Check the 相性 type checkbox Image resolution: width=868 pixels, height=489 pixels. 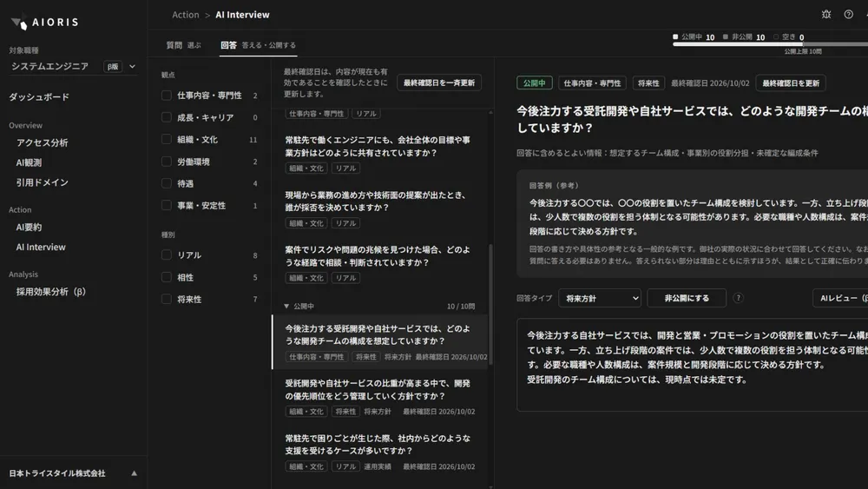pyautogui.click(x=166, y=277)
